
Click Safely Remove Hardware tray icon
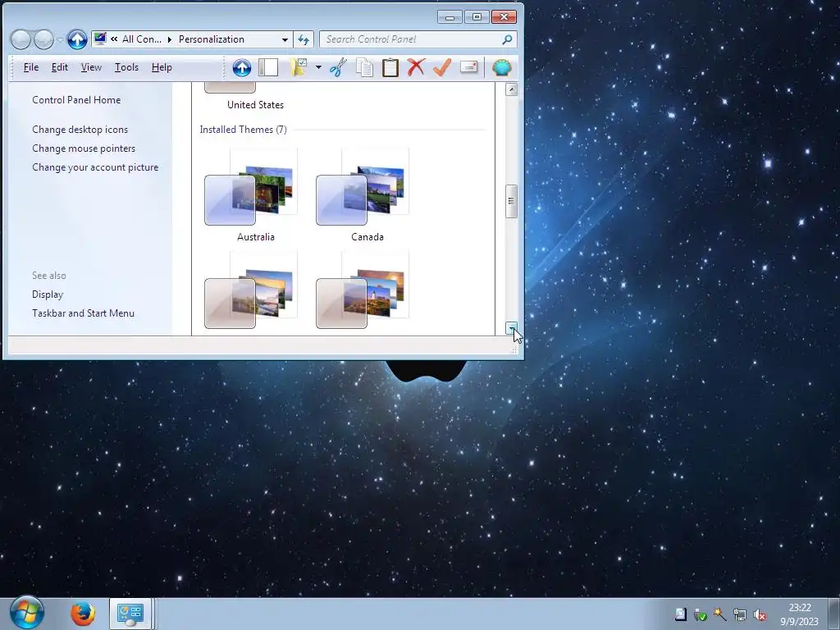click(700, 614)
